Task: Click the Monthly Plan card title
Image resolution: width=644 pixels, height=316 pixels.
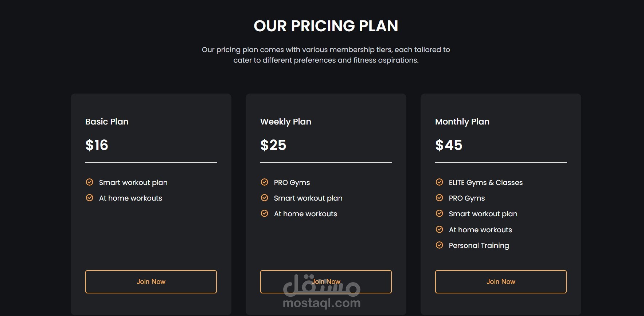Action: point(462,122)
